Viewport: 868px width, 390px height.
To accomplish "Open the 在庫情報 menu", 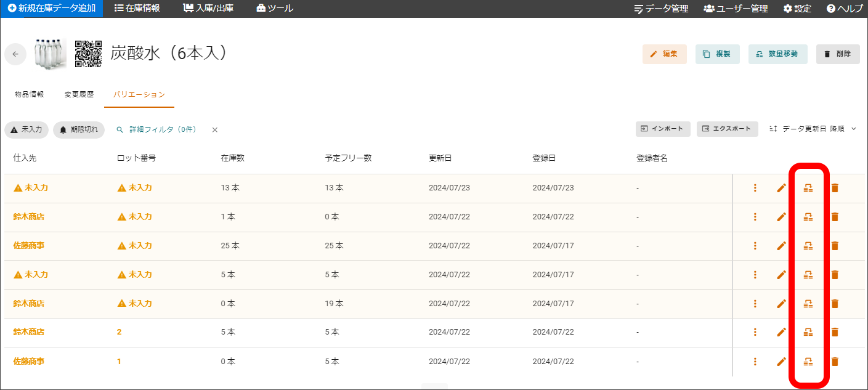I will [x=137, y=8].
